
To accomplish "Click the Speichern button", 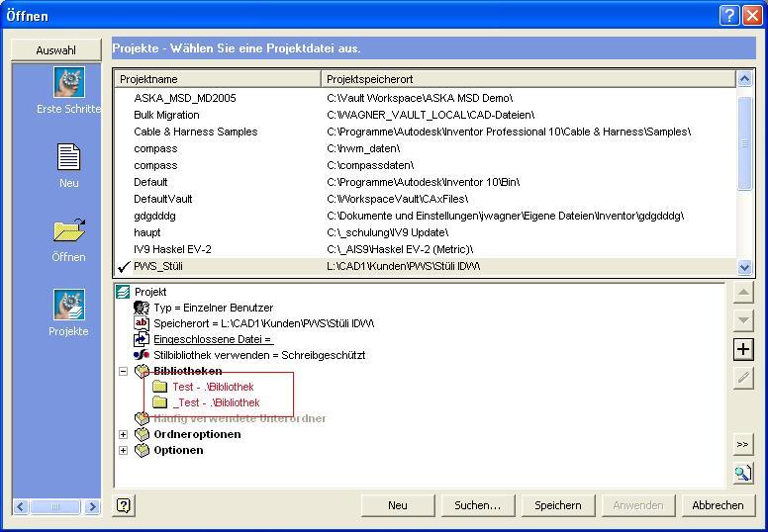I will (x=558, y=505).
